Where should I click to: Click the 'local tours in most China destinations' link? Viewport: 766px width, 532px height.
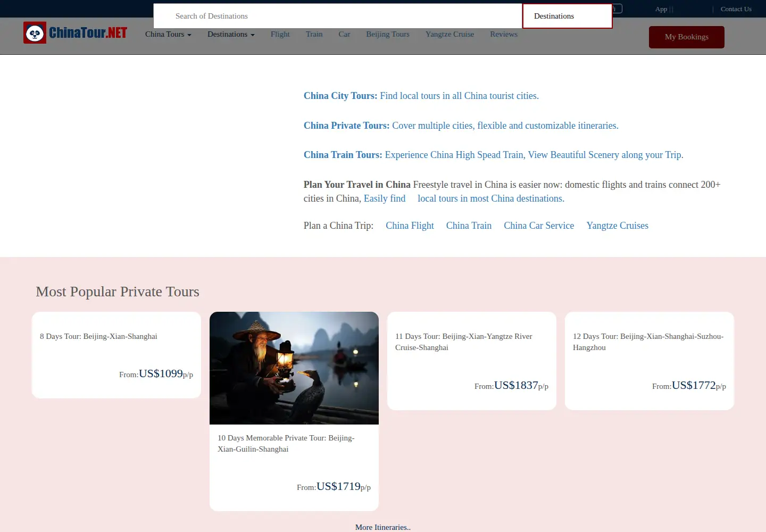pyautogui.click(x=491, y=198)
